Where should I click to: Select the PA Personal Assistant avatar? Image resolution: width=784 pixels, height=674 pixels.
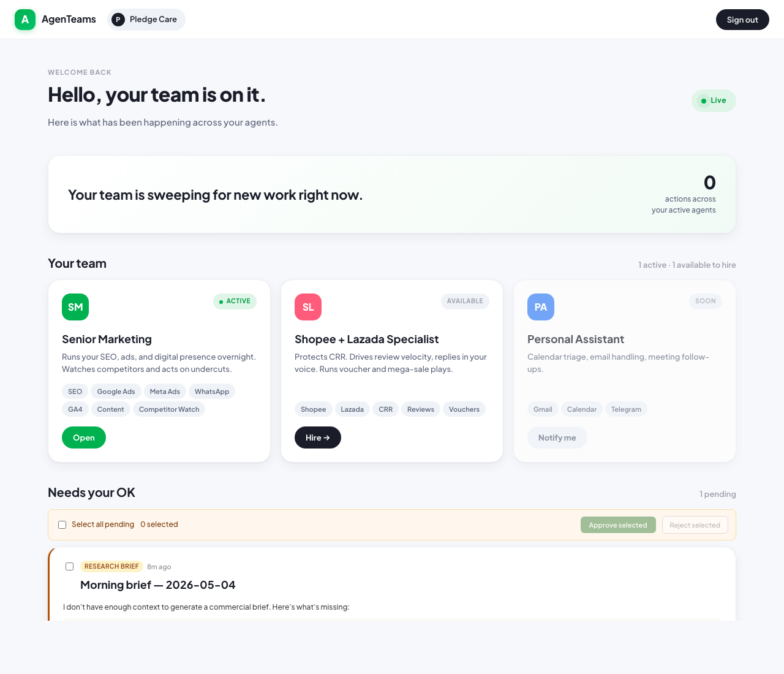541,307
